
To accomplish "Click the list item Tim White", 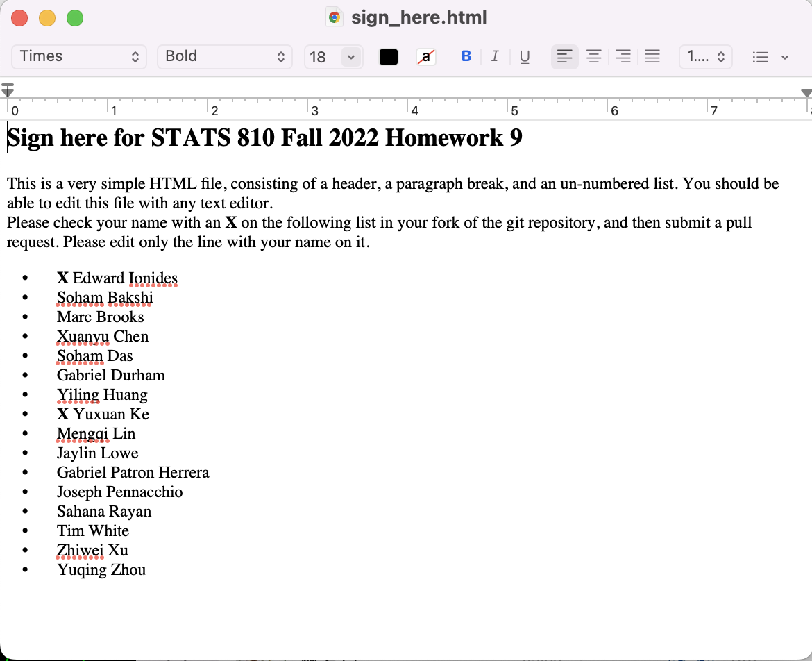I will [x=93, y=530].
